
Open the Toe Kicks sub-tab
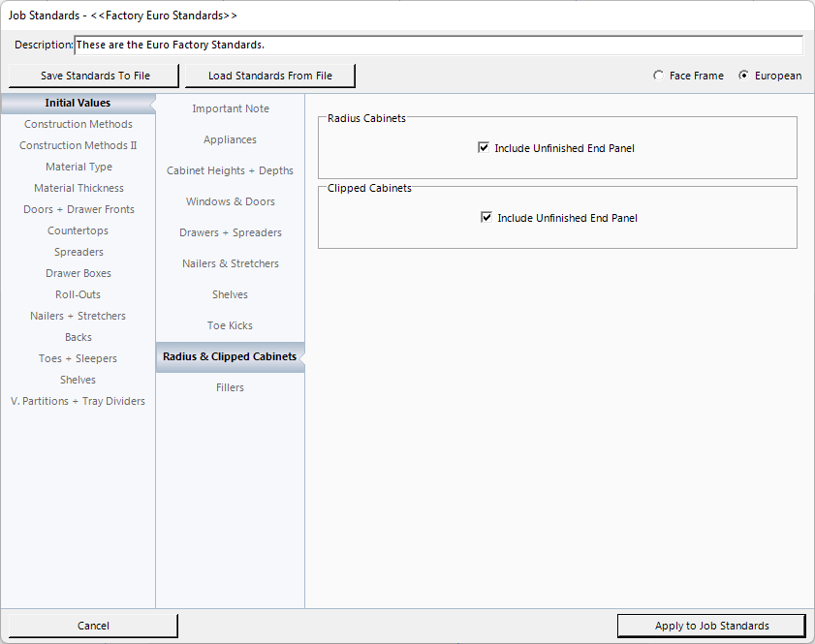231,325
